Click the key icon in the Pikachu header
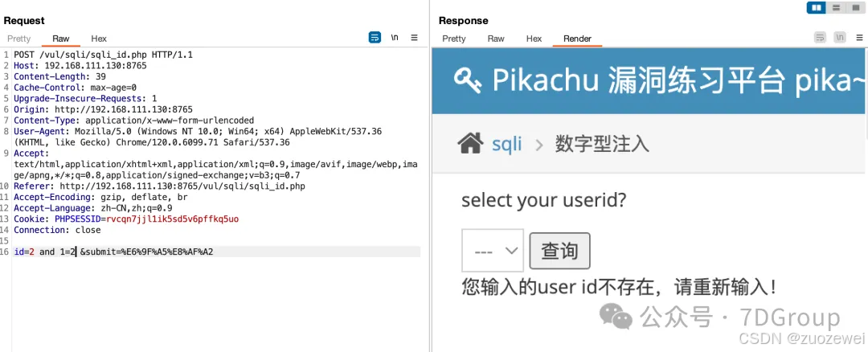This screenshot has width=868, height=352. [468, 81]
